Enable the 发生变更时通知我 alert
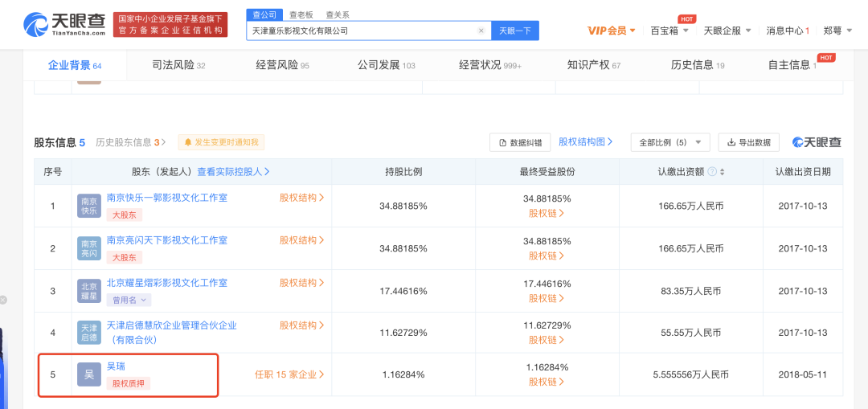 221,142
